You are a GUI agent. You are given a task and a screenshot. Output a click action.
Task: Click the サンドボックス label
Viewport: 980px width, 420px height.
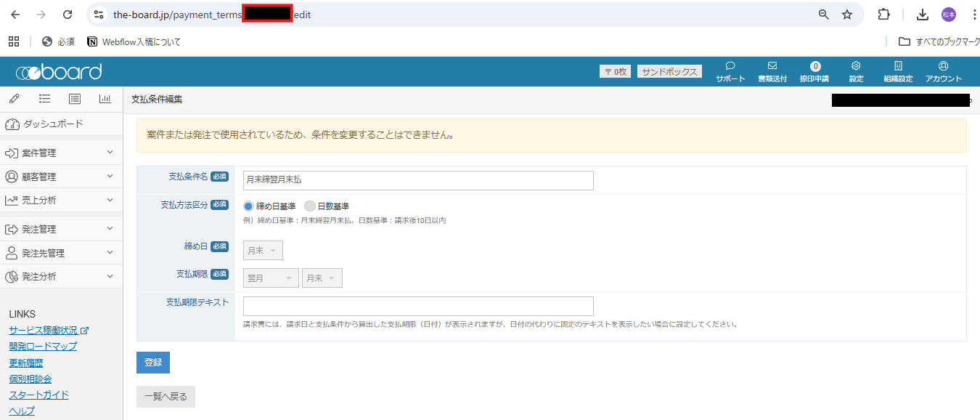pyautogui.click(x=669, y=71)
